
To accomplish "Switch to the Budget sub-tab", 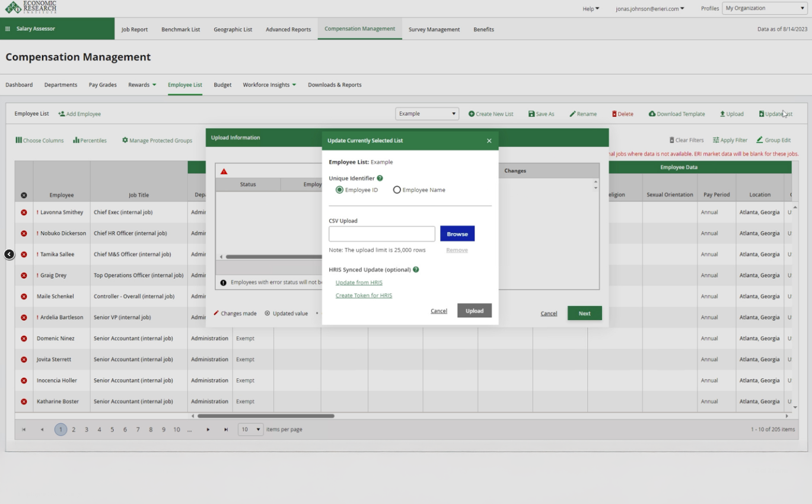I will pos(222,85).
